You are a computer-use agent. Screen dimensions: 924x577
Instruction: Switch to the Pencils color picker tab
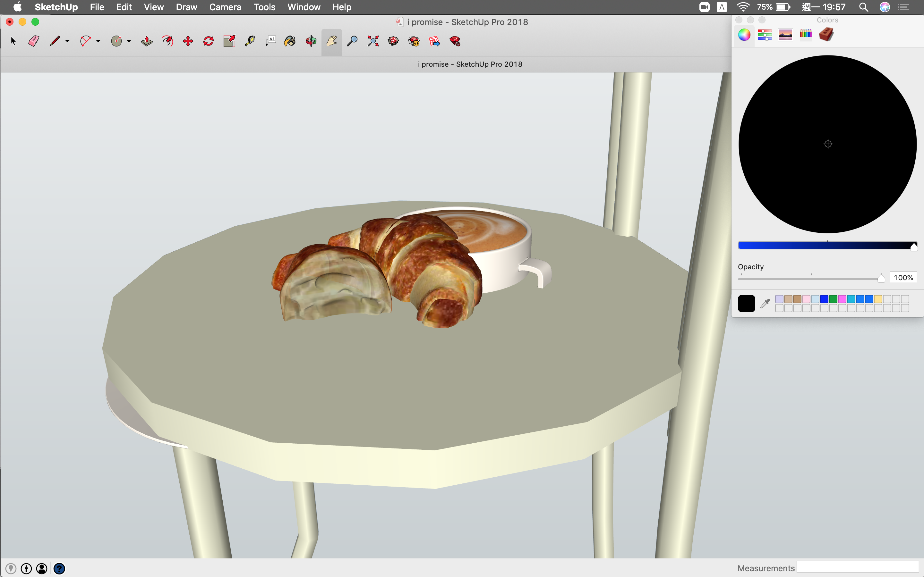coord(806,35)
